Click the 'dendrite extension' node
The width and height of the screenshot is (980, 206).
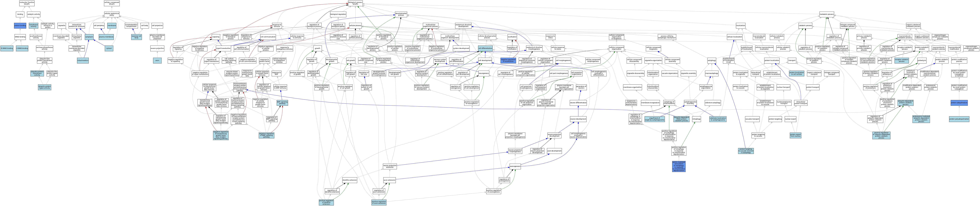(x=350, y=180)
